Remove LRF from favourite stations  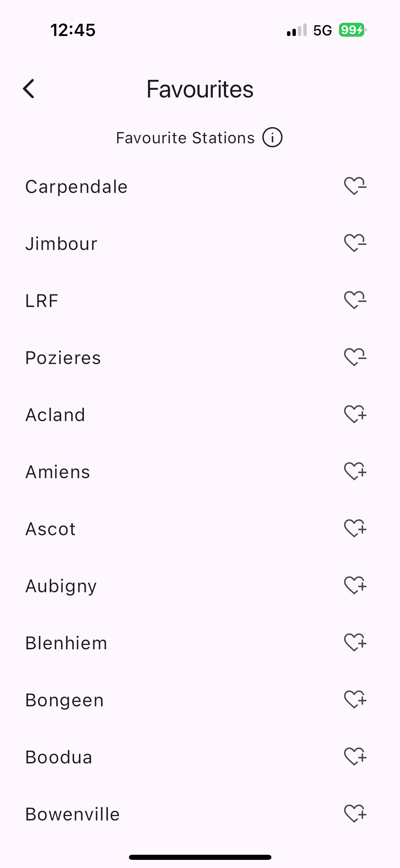(355, 300)
